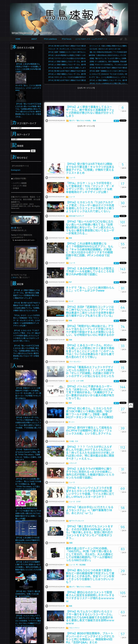Viewport: 138px width, 644px height.
Task: Open ハウジング category link
Action: coord(73,463)
